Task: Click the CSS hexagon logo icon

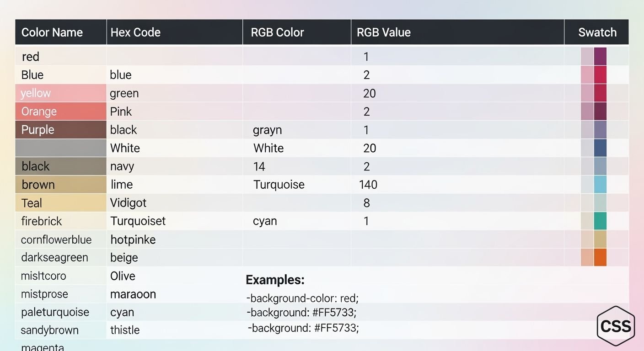Action: click(616, 326)
